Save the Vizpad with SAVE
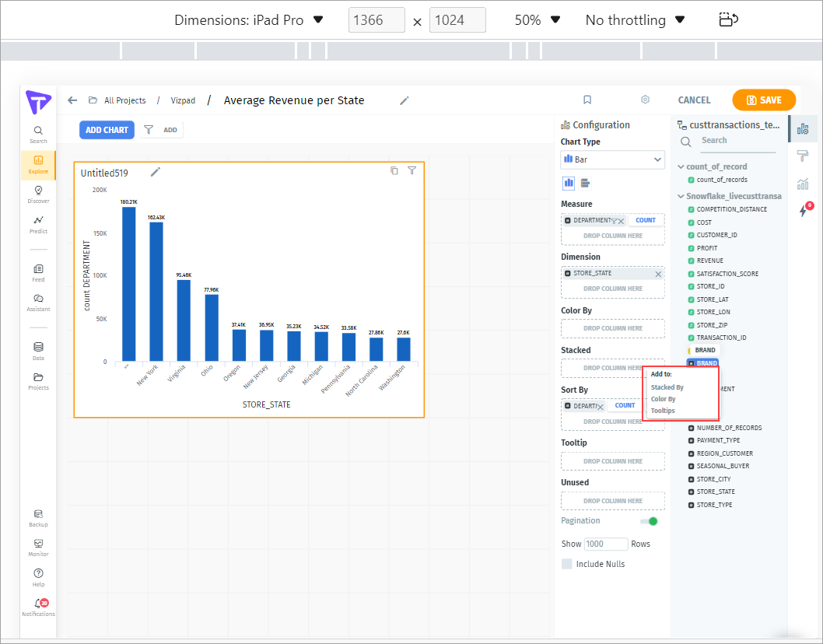Viewport: 823px width, 644px height. [764, 100]
